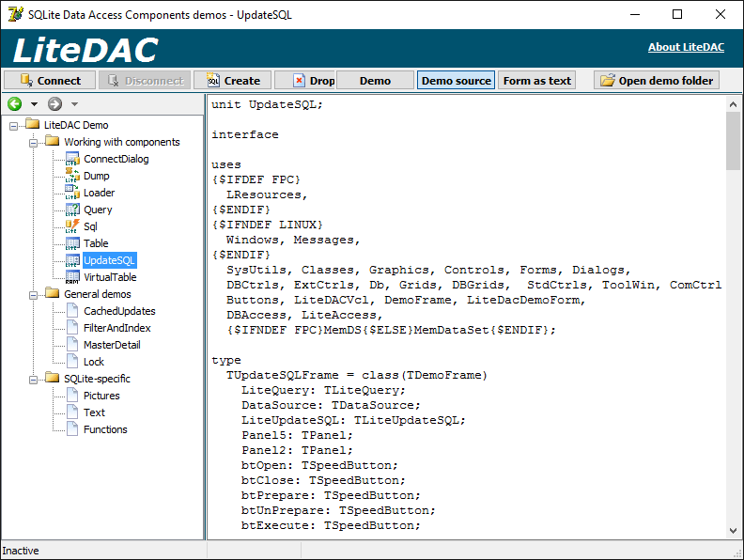Open the Loader demo item
Image resolution: width=744 pixels, height=560 pixels.
click(99, 193)
